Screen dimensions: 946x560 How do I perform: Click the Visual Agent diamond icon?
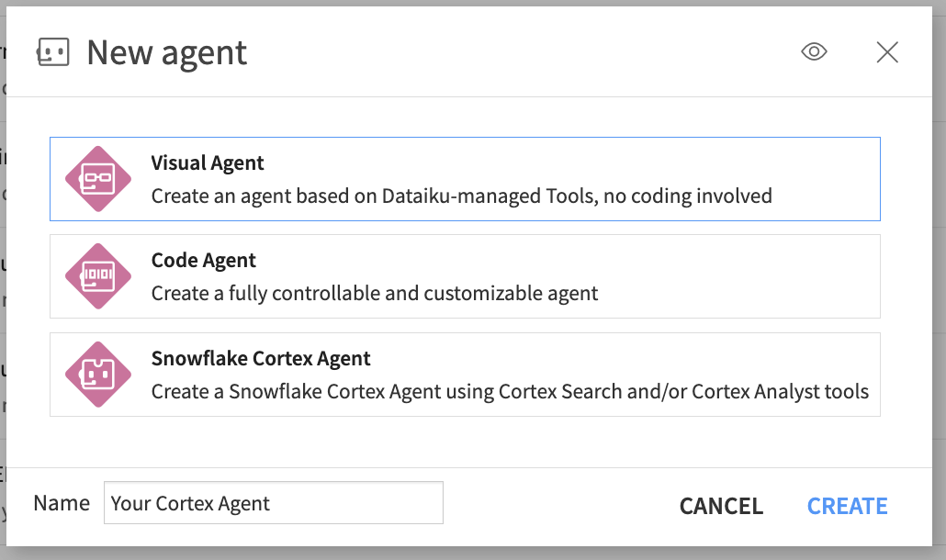coord(98,178)
